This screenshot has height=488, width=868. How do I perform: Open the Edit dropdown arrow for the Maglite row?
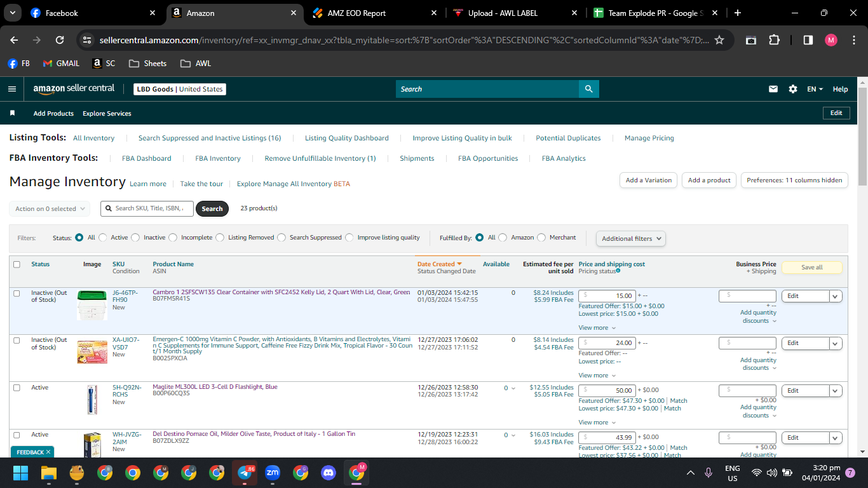[x=836, y=391]
